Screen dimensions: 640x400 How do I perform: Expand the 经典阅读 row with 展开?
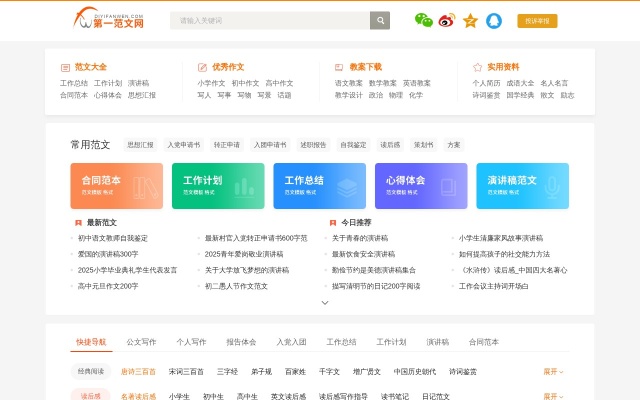point(553,371)
